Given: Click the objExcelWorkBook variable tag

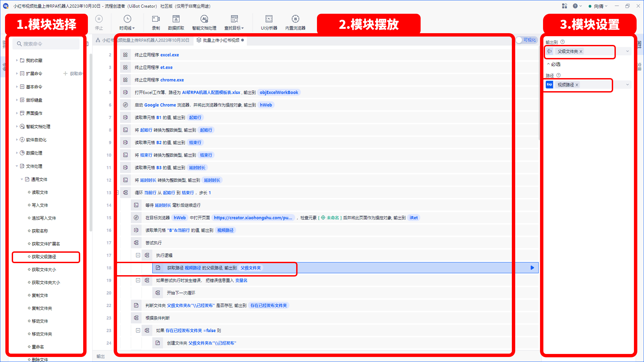Looking at the screenshot, I should coord(279,93).
